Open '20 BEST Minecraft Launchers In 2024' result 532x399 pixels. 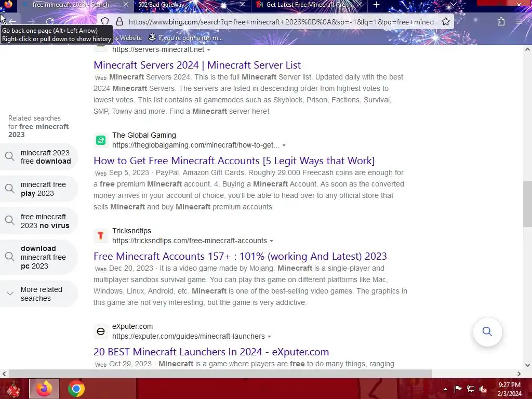click(211, 352)
